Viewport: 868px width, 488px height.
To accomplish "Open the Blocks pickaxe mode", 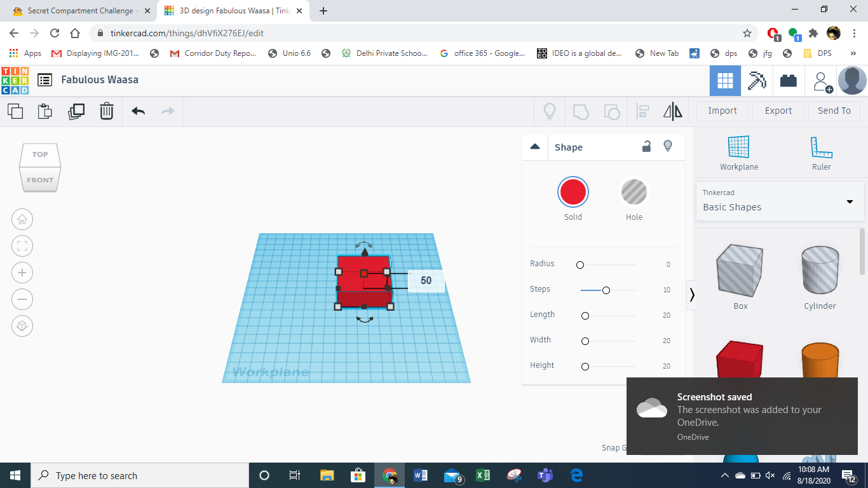I will coord(757,81).
